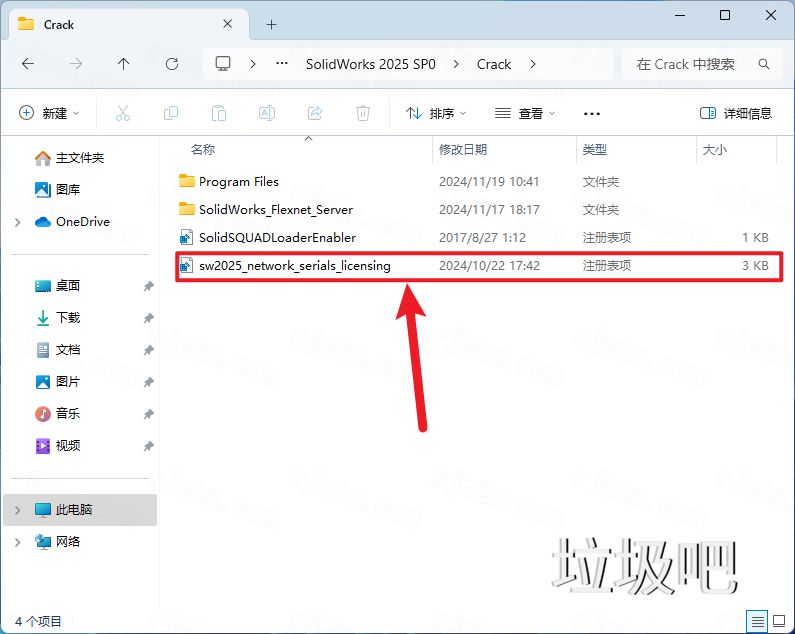This screenshot has width=795, height=634.
Task: Expand the OneDrive tree node
Action: (x=18, y=222)
